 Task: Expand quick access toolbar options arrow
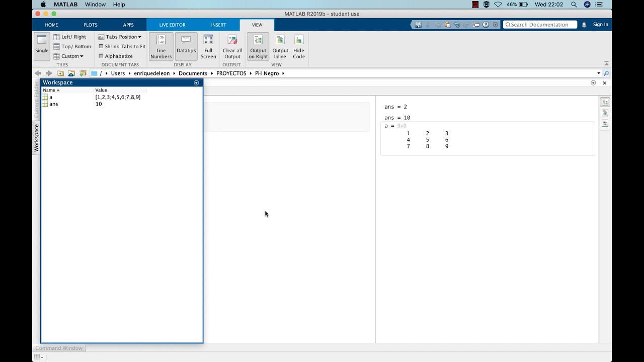click(x=496, y=25)
